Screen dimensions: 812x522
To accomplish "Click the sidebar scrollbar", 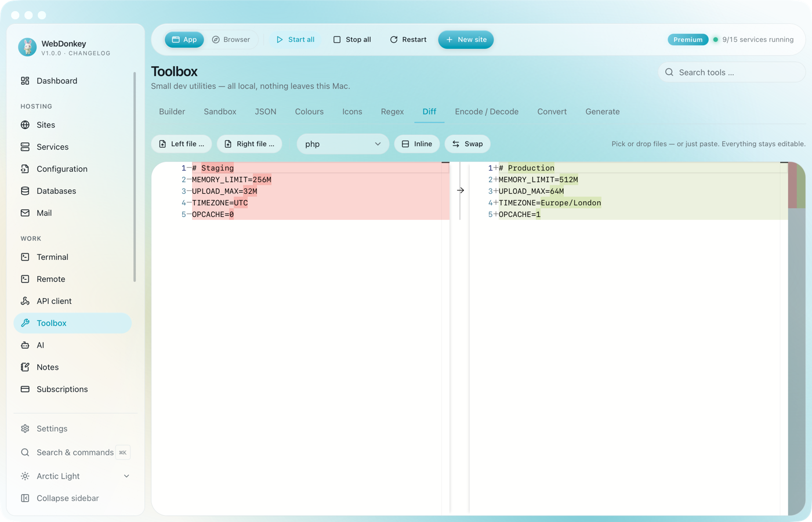I will coord(135,177).
